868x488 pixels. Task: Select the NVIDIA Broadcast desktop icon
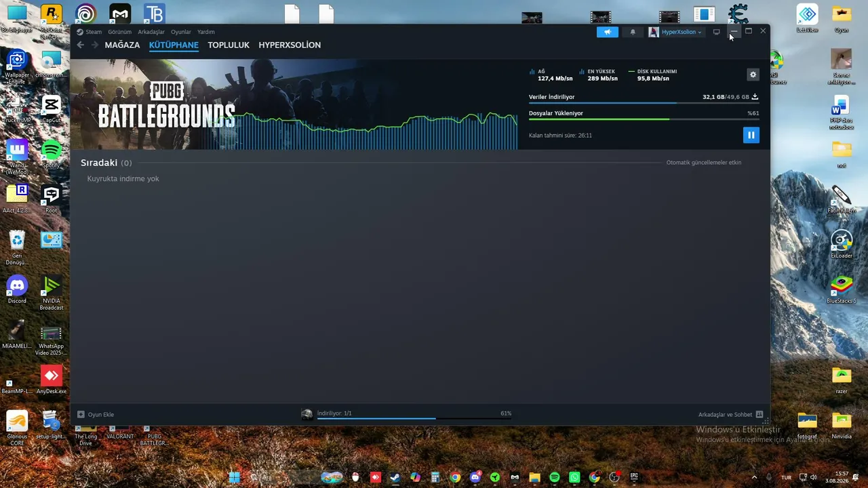coord(51,293)
